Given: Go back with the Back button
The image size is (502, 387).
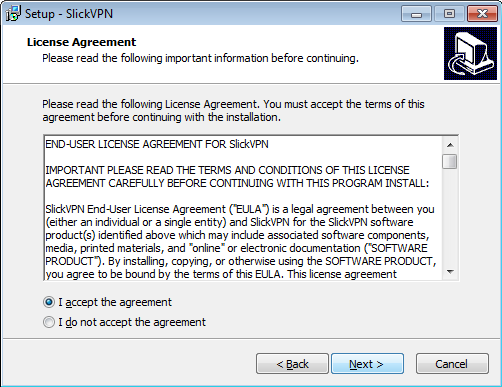Looking at the screenshot, I should tap(292, 364).
